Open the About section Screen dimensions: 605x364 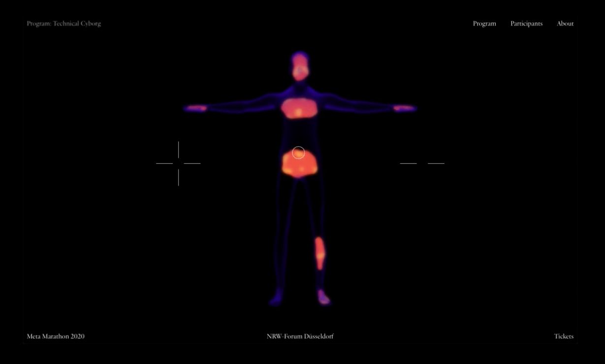click(565, 24)
